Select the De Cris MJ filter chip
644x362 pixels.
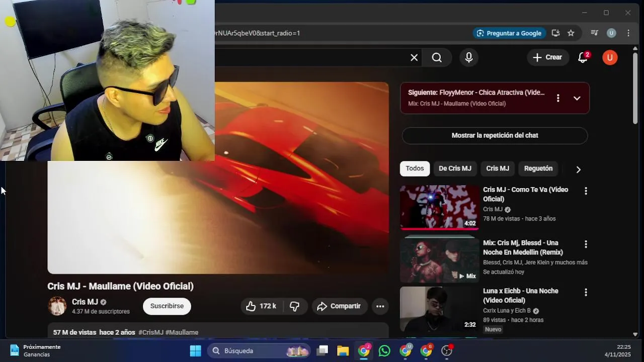[x=455, y=168]
